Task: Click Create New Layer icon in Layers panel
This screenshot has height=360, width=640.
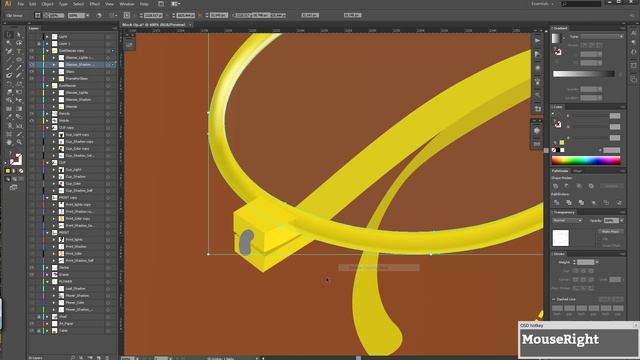Action: 98,358
